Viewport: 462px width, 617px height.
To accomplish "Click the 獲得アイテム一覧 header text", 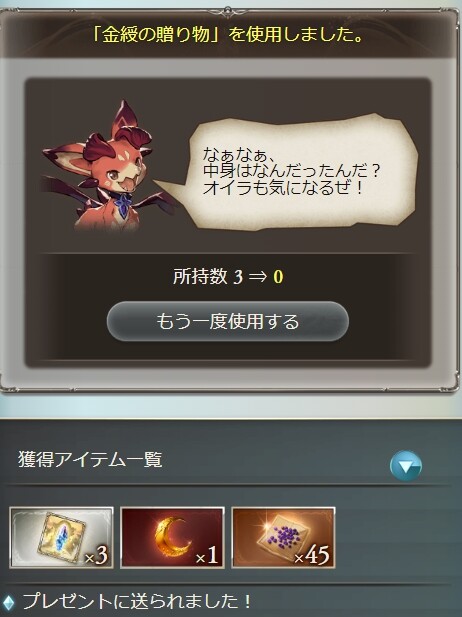I will coord(90,459).
